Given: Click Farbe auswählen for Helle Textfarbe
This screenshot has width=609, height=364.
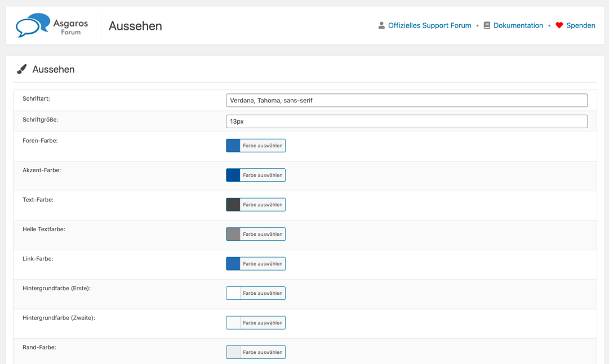Looking at the screenshot, I should 263,234.
